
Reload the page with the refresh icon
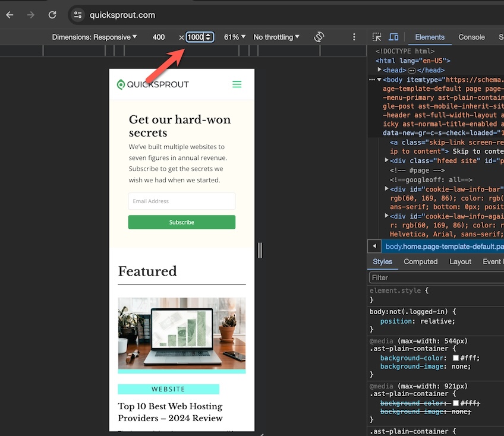[52, 15]
